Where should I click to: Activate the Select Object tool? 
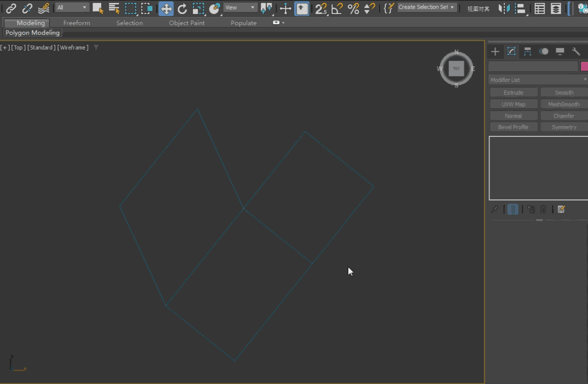[x=98, y=8]
